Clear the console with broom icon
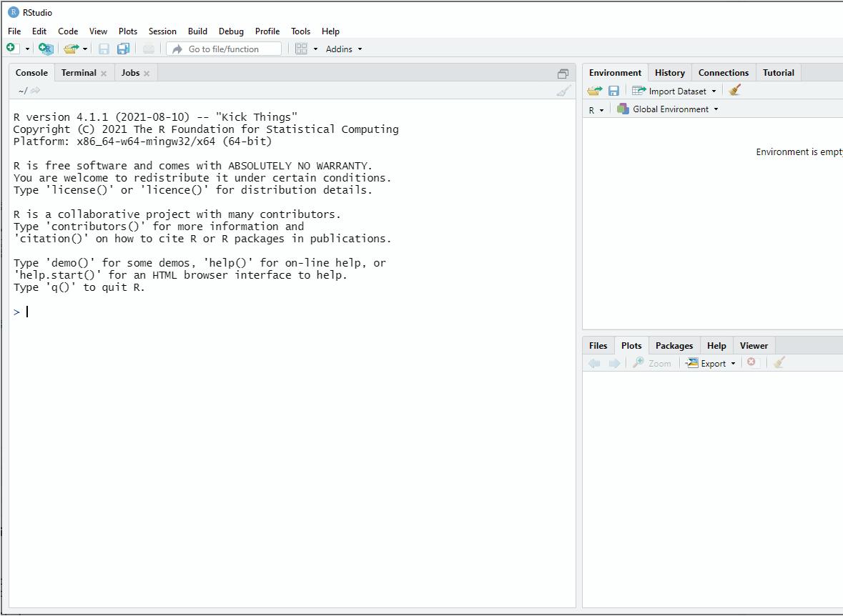Image resolution: width=843 pixels, height=616 pixels. pos(563,91)
